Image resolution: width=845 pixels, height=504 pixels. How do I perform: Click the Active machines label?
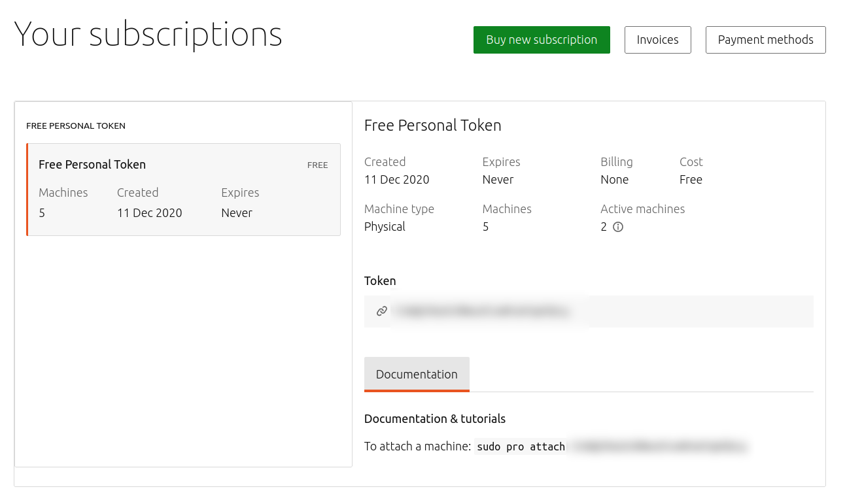(643, 209)
